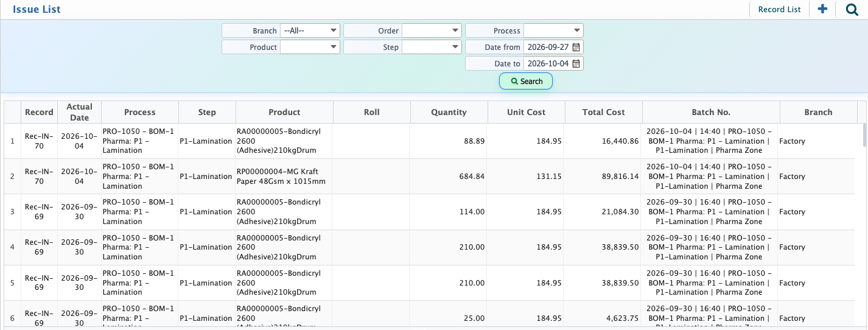The image size is (868, 330).
Task: Open the Record List link
Action: pos(779,9)
